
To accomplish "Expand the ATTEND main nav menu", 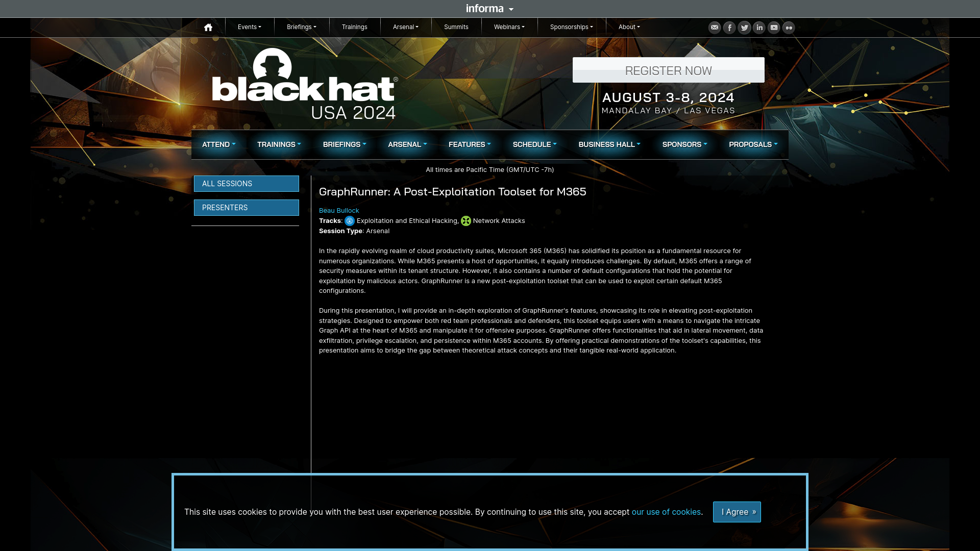I will 219,144.
